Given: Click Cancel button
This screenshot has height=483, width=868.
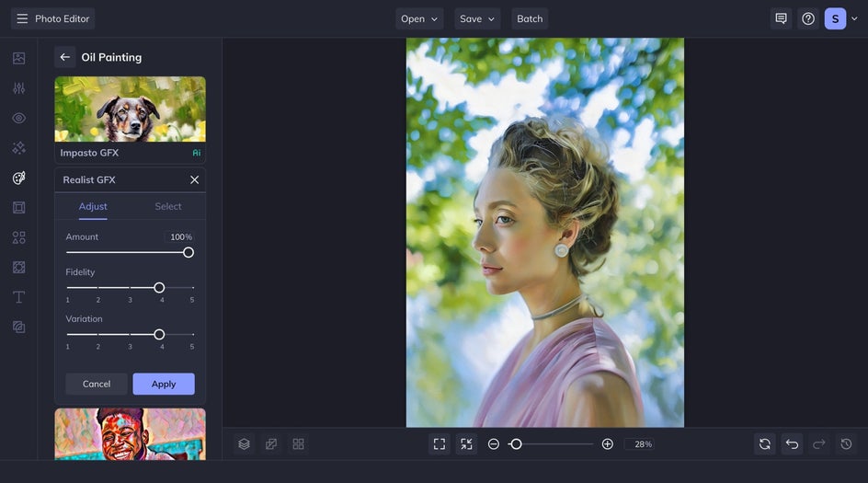Looking at the screenshot, I should click(x=97, y=384).
